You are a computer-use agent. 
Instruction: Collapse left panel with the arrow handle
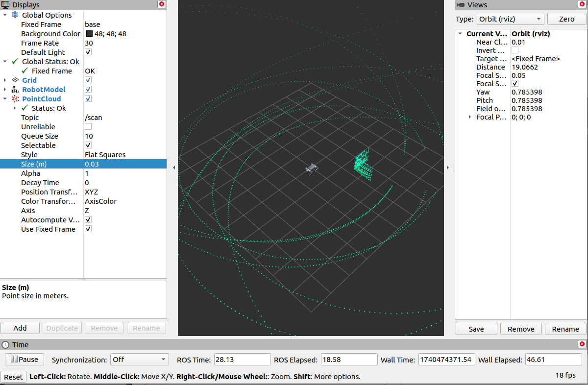(173, 168)
